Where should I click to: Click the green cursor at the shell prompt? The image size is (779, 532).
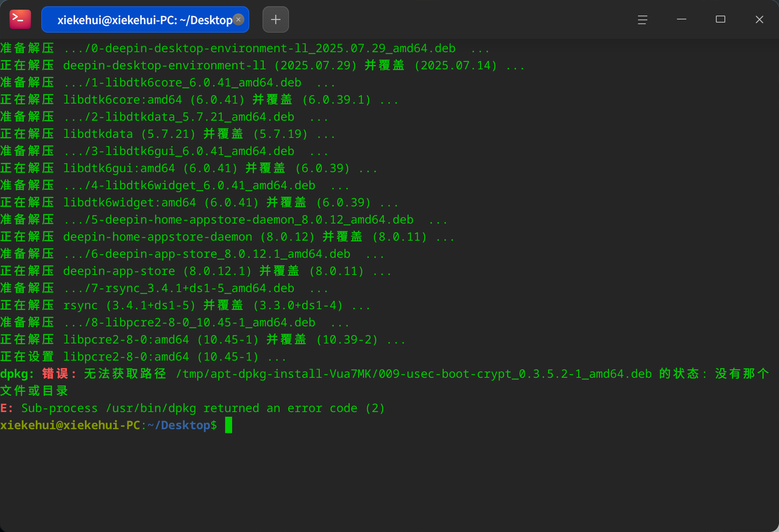229,425
